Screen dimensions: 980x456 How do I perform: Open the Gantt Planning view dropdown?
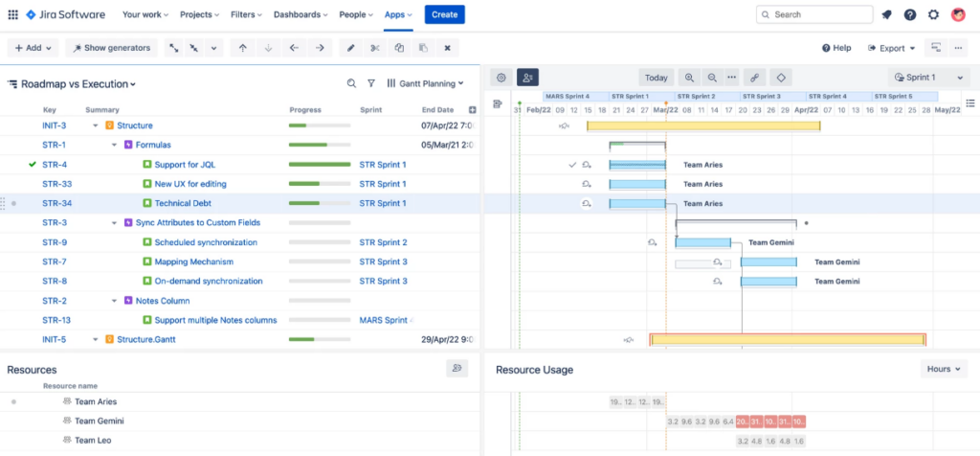[425, 83]
